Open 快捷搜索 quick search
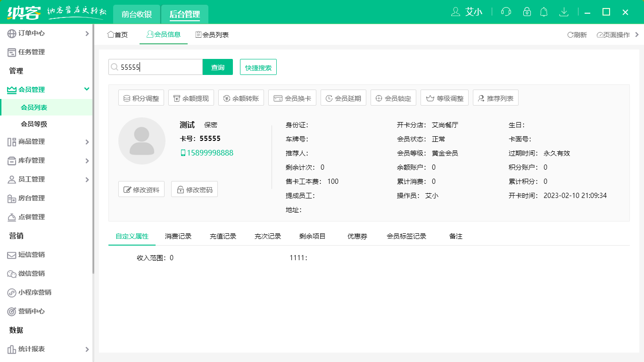 258,67
